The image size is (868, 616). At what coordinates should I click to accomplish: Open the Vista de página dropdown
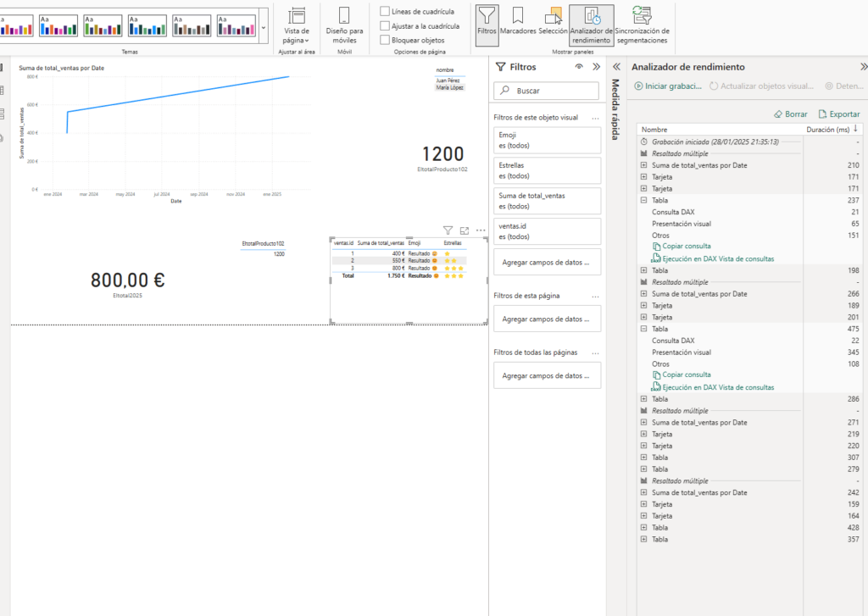[296, 25]
